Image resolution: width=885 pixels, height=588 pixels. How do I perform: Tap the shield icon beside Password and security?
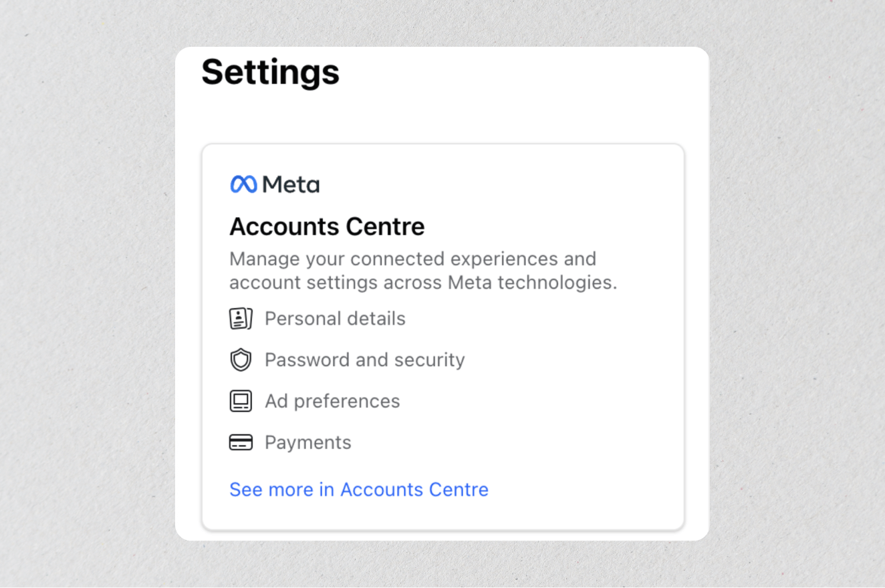(241, 359)
